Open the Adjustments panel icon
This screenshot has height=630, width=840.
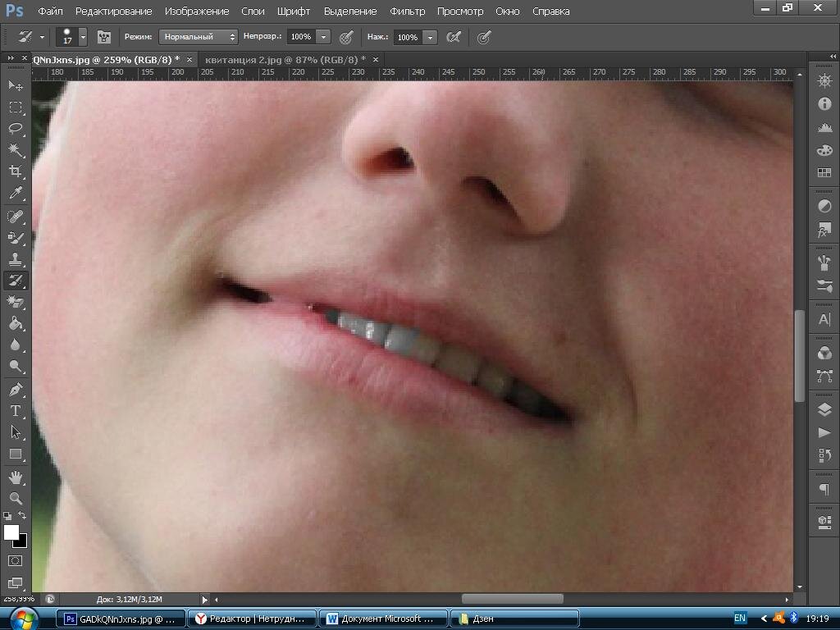[824, 206]
